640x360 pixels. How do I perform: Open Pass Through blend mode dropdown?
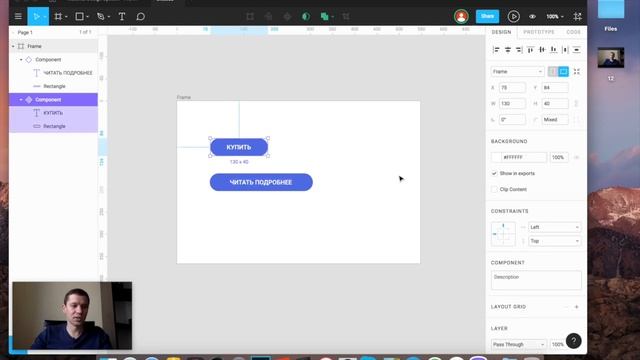(x=518, y=344)
